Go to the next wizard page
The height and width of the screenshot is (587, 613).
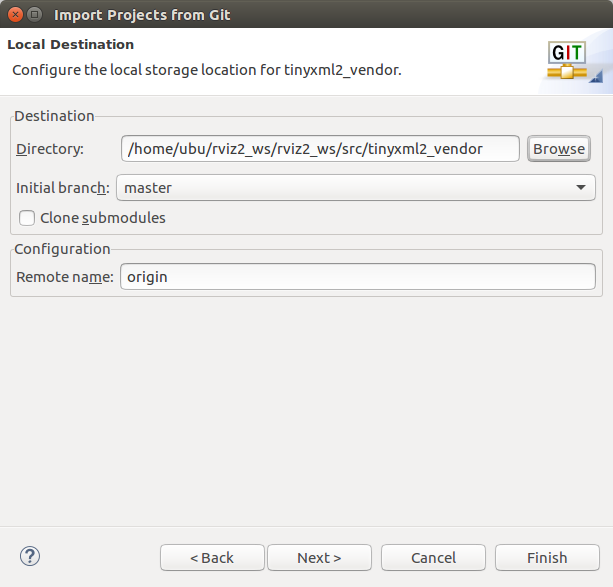(319, 558)
